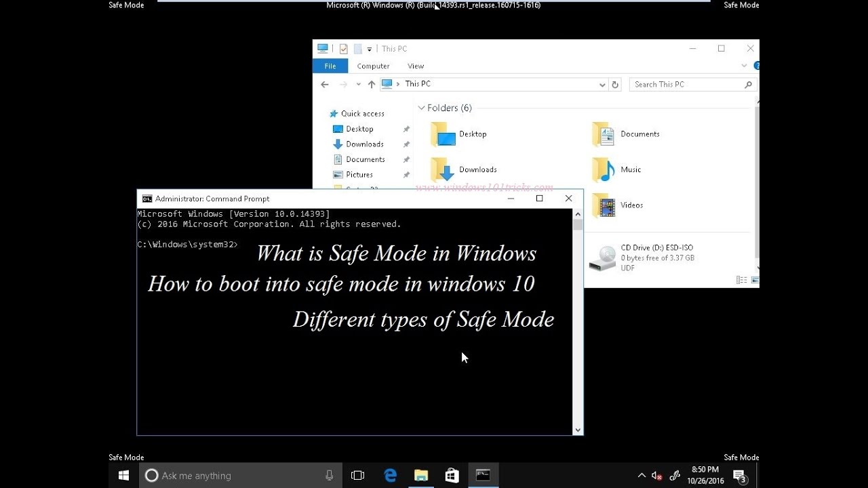The width and height of the screenshot is (868, 488).
Task: Launch Microsoft Edge from the taskbar
Action: [x=390, y=476]
